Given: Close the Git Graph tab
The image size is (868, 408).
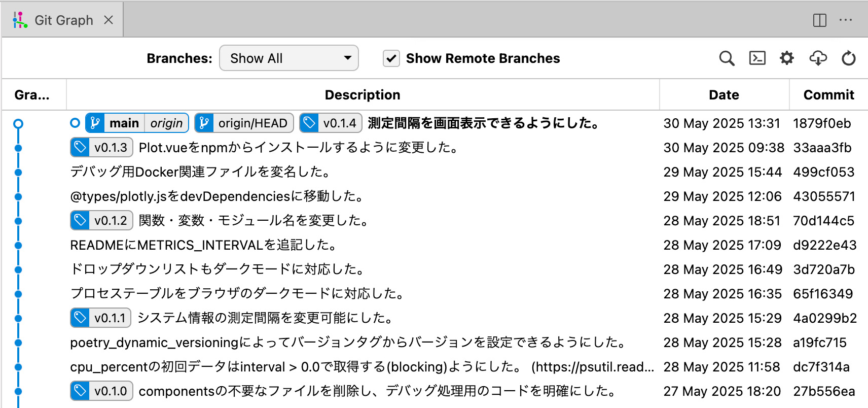Looking at the screenshot, I should 108,20.
